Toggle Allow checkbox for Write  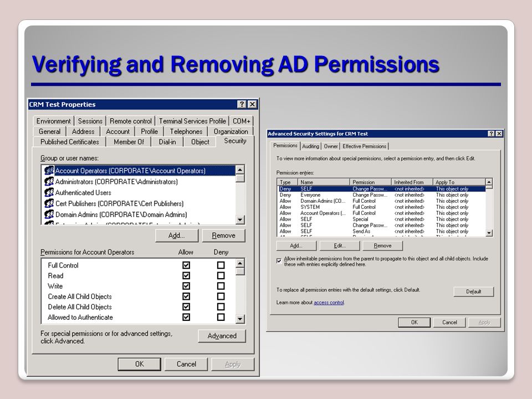186,286
